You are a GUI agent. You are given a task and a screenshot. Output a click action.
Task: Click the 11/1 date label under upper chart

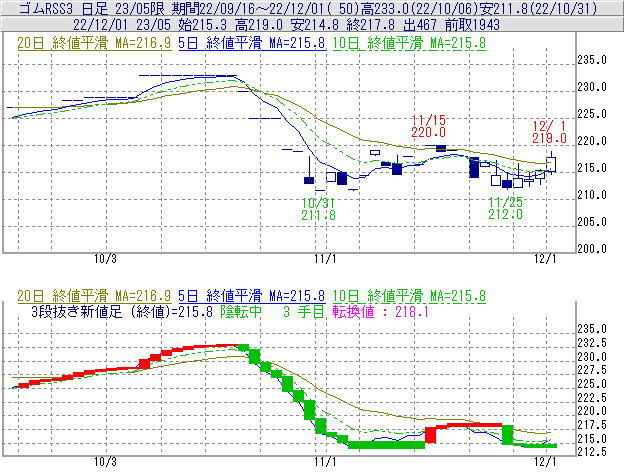[325, 259]
